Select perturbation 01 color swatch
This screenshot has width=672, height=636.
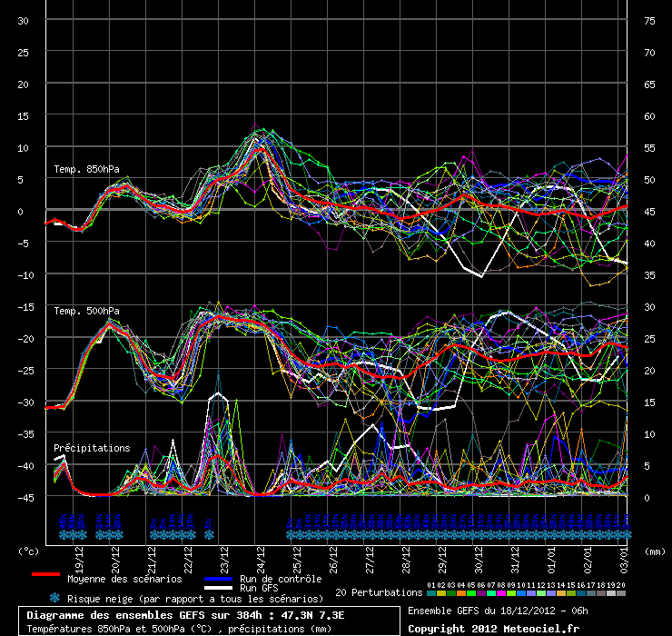431,592
